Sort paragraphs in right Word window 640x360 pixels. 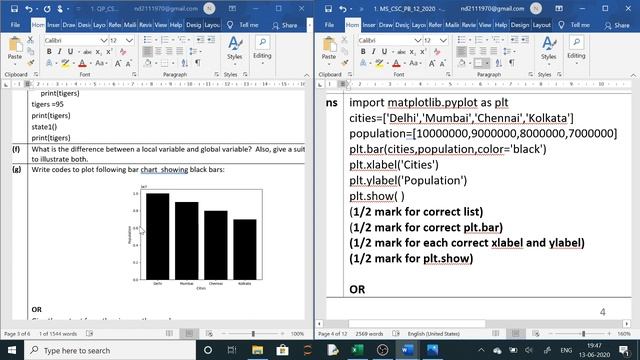pyautogui.click(x=499, y=63)
